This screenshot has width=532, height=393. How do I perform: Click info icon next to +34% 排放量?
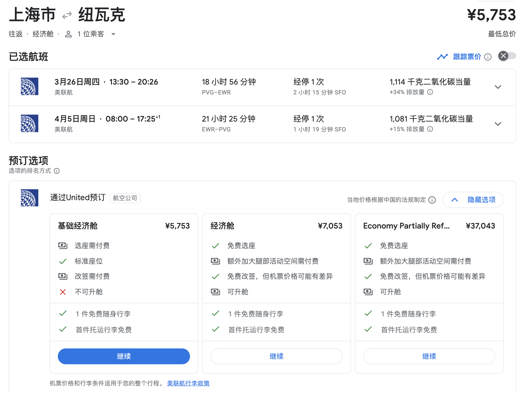430,92
